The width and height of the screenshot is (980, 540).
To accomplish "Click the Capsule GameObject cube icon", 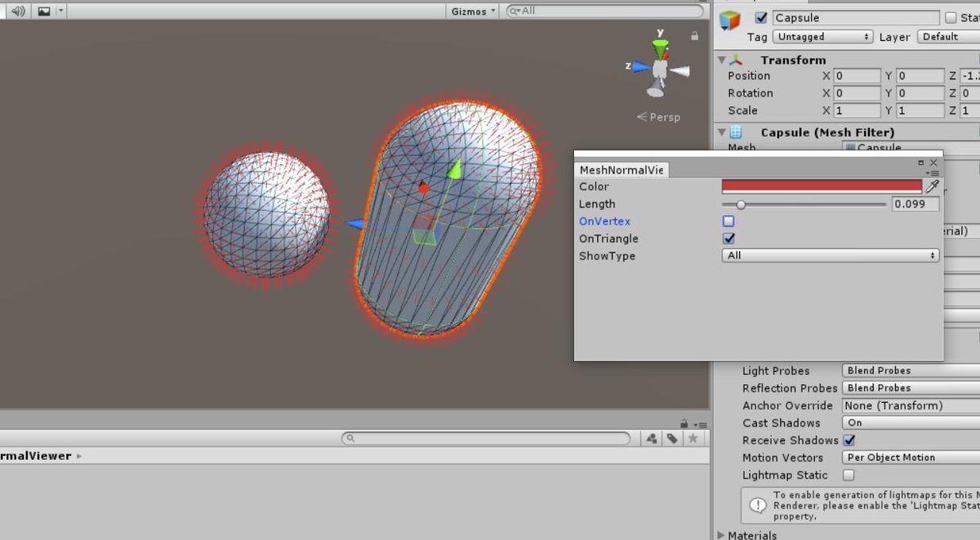I will 729,20.
